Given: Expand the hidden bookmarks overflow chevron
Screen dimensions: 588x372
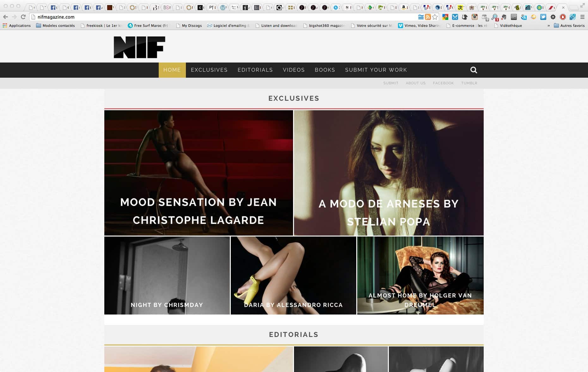Looking at the screenshot, I should [x=548, y=26].
